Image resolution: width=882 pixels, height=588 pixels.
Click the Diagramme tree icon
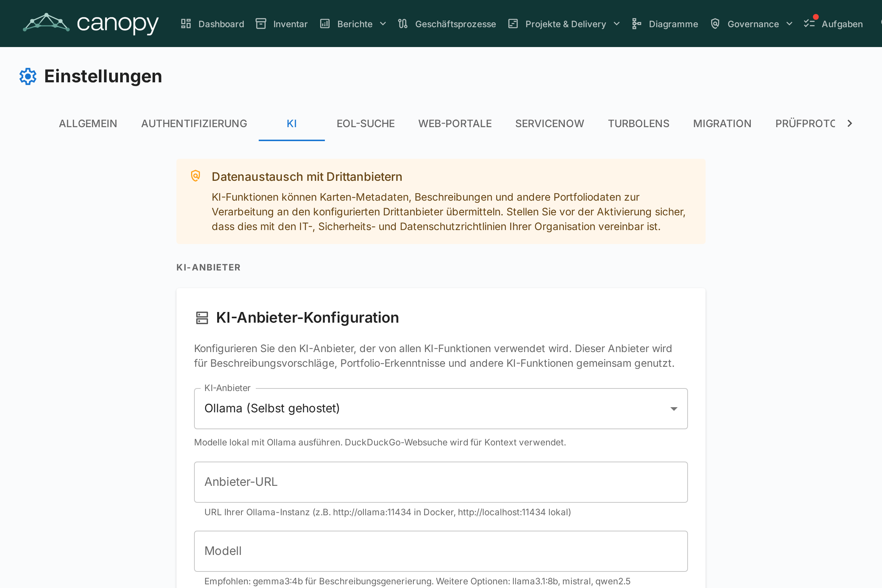tap(637, 24)
